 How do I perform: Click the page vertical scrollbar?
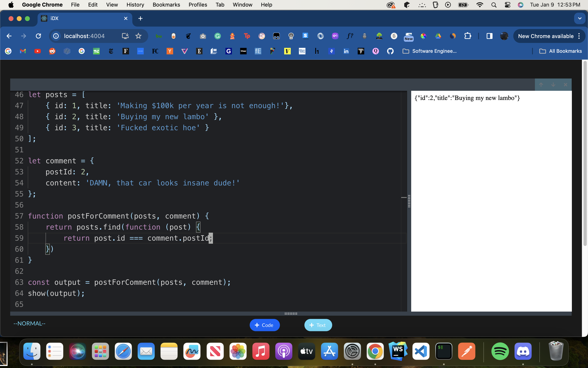pos(585,153)
